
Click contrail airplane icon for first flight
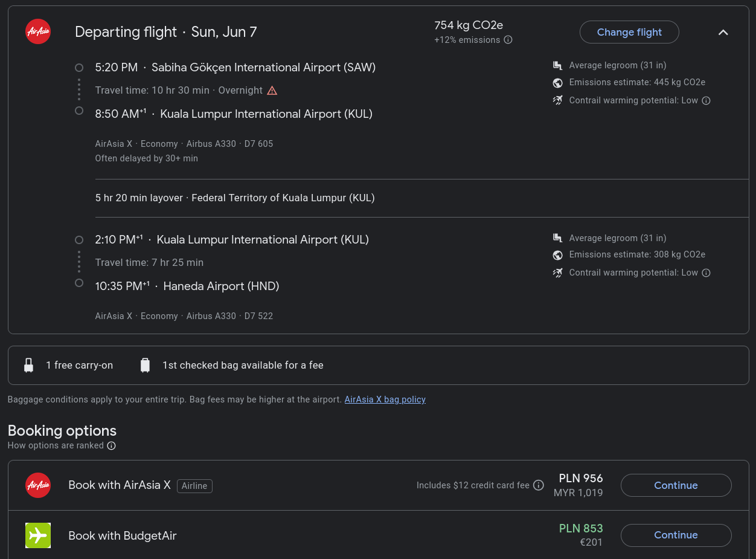pyautogui.click(x=557, y=100)
